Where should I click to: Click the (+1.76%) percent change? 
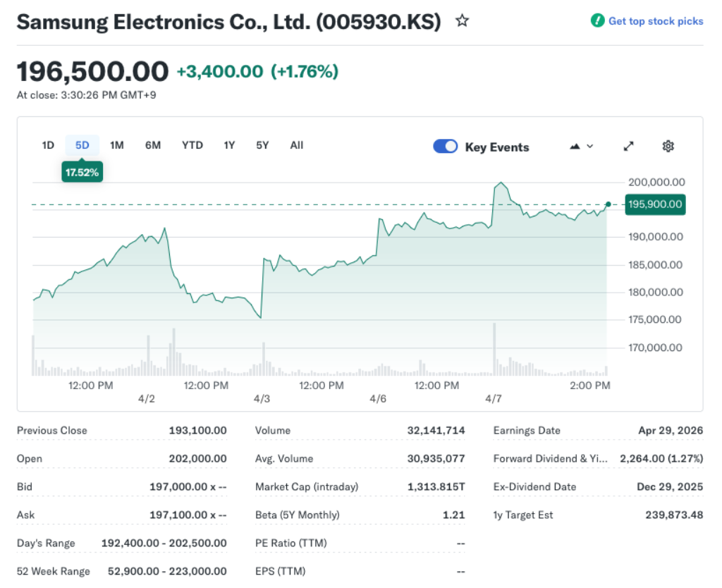click(305, 72)
